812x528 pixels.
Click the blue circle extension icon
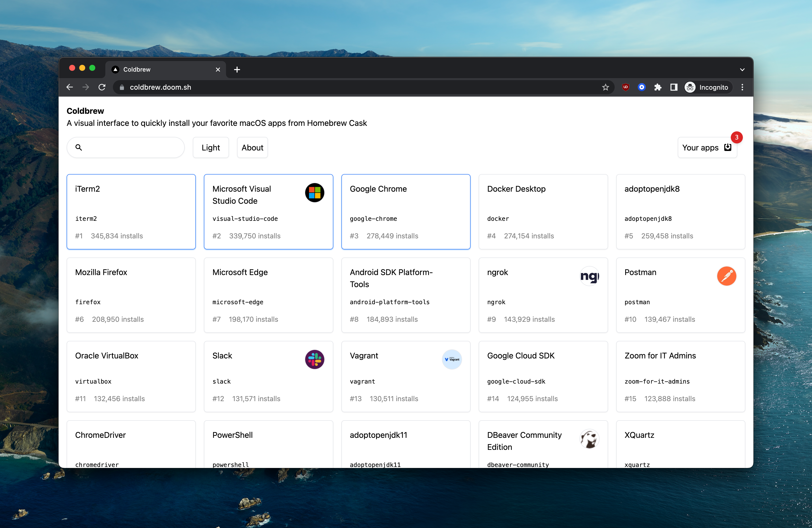pos(641,87)
